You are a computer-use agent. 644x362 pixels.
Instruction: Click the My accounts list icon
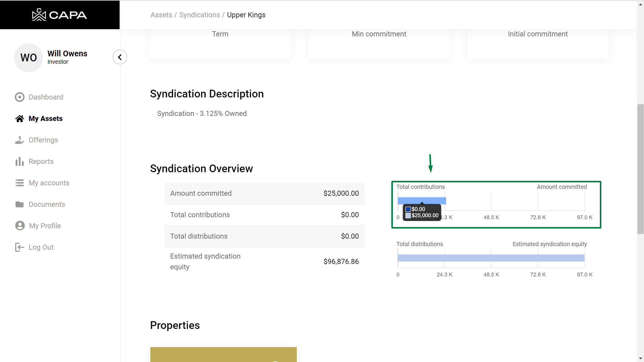pos(20,183)
